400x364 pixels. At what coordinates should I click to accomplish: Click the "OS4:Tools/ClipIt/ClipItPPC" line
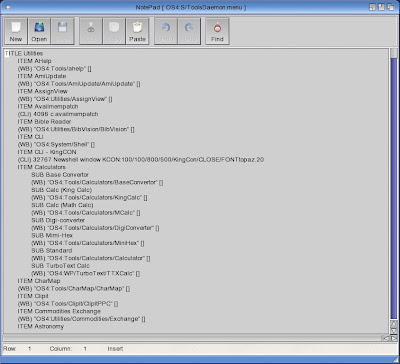coord(68,304)
